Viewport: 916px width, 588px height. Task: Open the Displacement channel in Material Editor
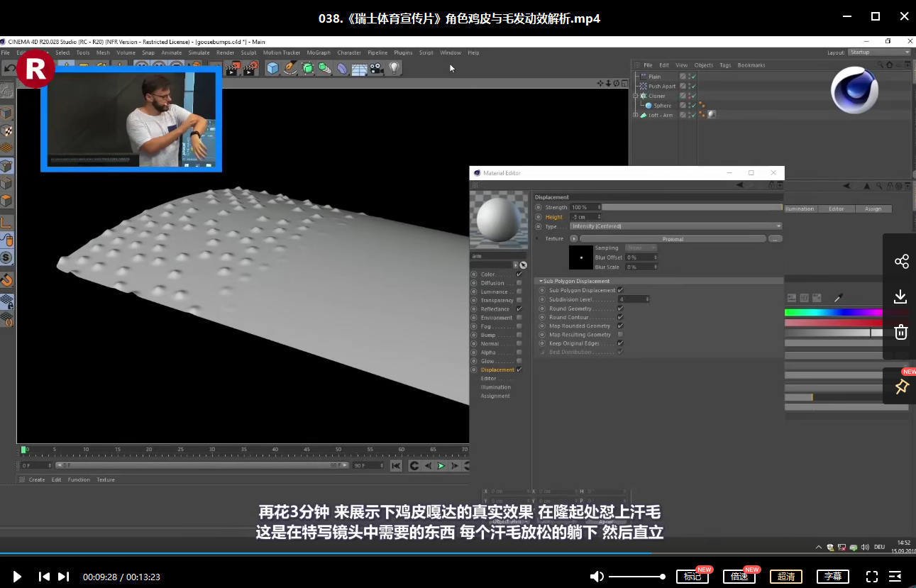coord(499,369)
